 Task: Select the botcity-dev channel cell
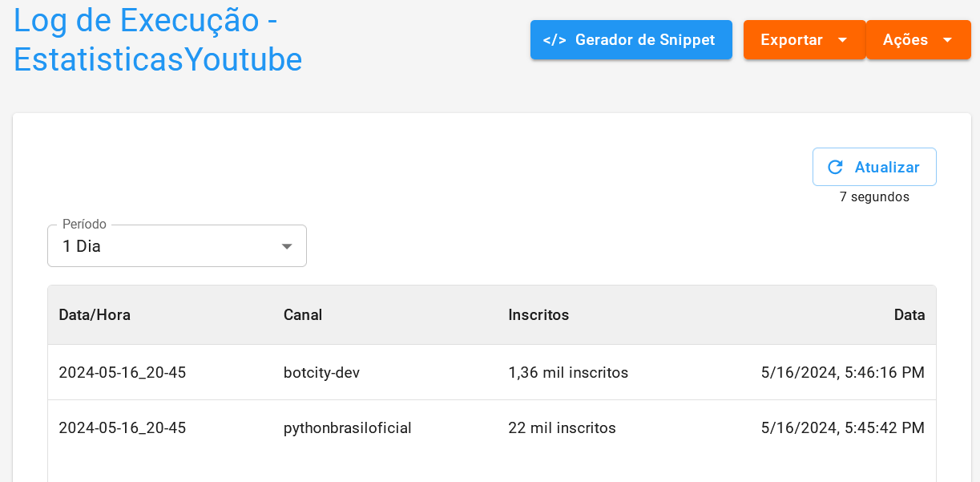click(x=321, y=373)
